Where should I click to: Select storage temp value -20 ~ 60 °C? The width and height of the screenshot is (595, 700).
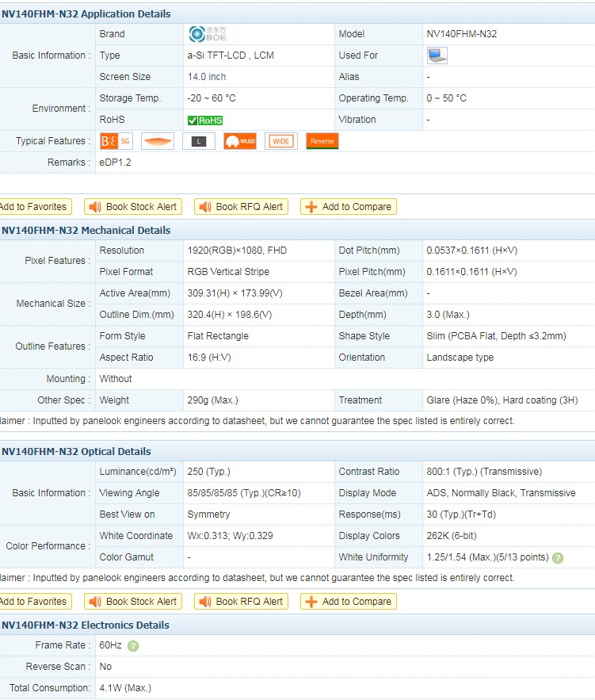[212, 98]
